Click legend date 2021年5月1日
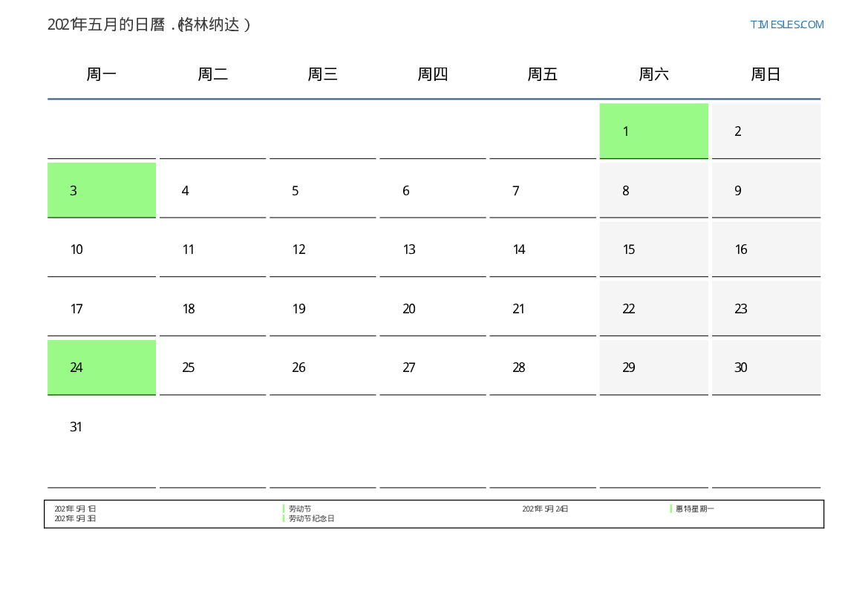This screenshot has height=614, width=868. coord(75,509)
